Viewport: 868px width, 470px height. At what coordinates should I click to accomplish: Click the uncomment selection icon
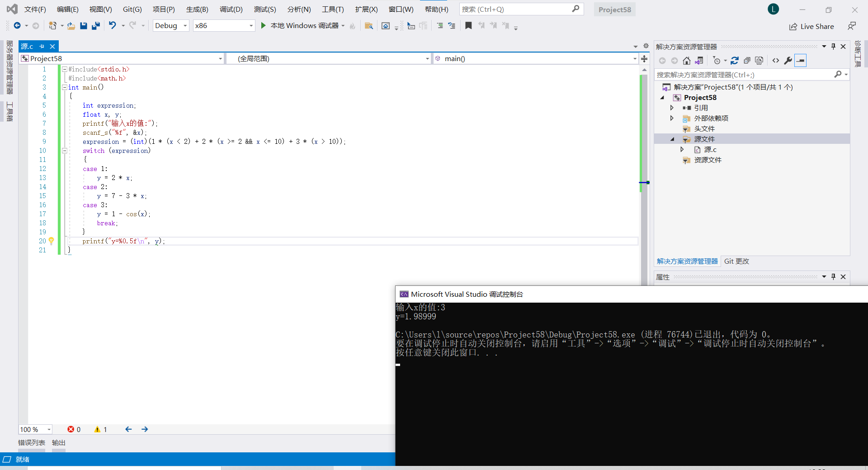coord(452,26)
